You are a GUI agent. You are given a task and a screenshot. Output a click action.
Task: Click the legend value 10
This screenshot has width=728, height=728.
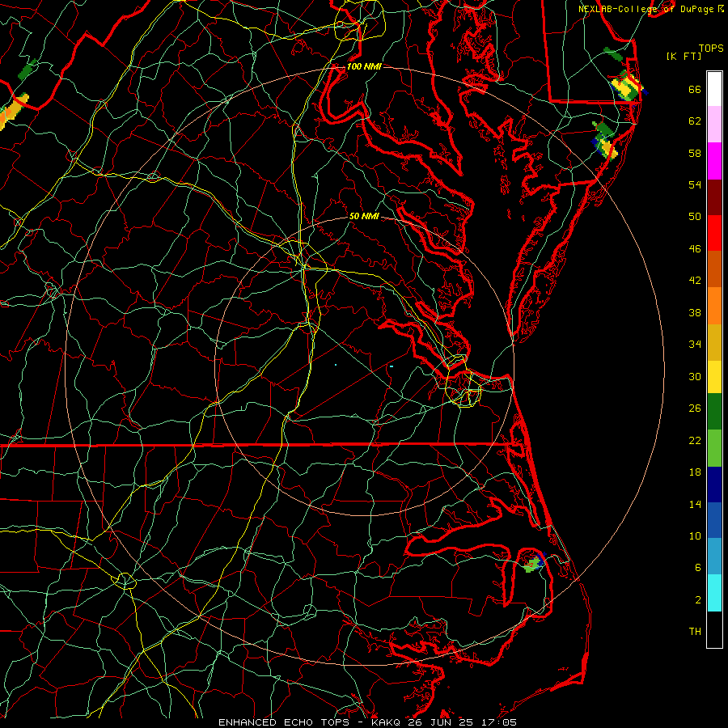695,536
